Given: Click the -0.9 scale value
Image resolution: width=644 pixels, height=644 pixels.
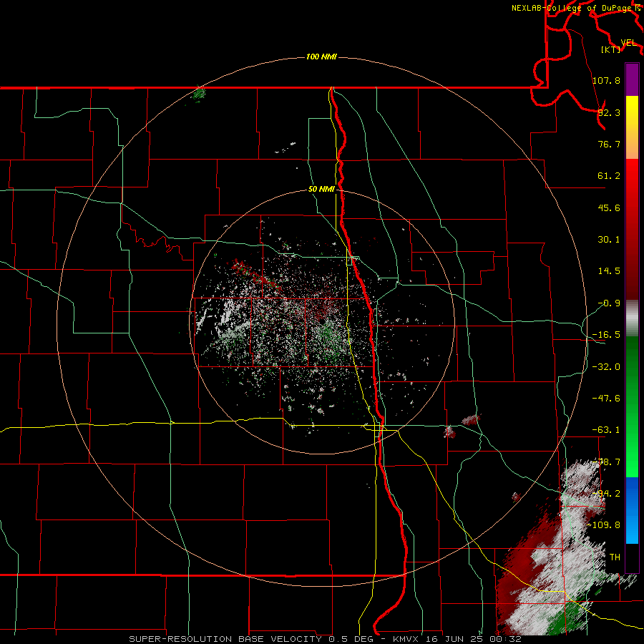Looking at the screenshot, I should [x=609, y=303].
